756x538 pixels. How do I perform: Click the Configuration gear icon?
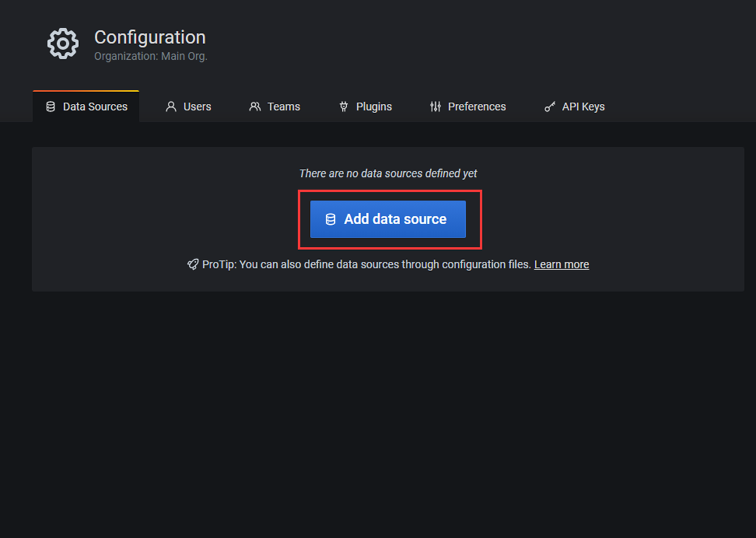click(x=63, y=43)
